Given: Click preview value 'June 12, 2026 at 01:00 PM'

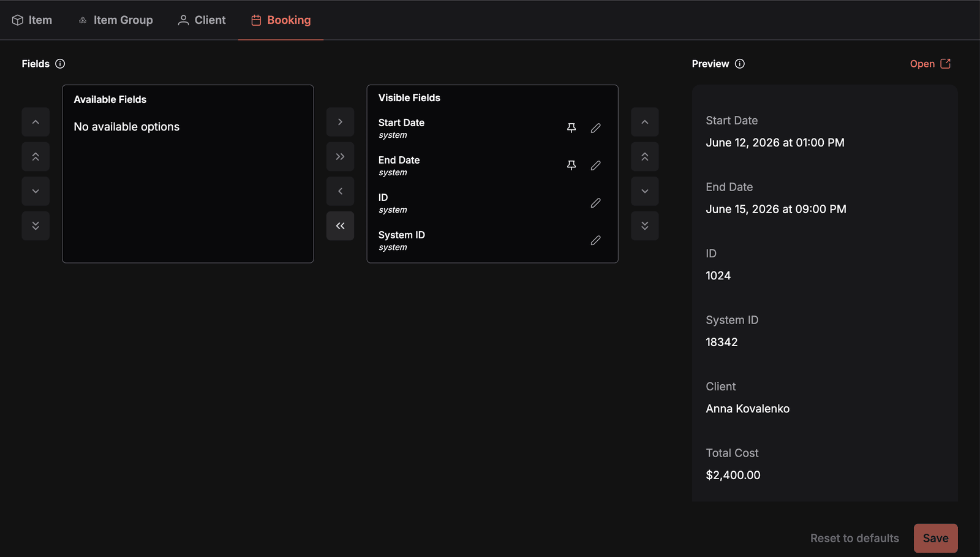Looking at the screenshot, I should tap(775, 143).
